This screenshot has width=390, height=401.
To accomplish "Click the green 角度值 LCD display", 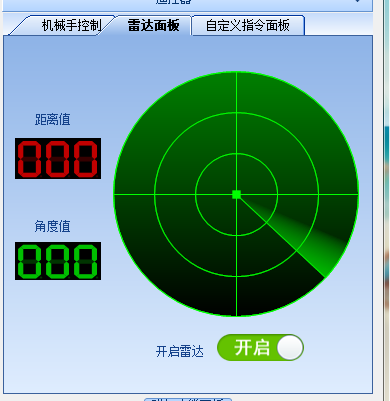I will click(58, 261).
